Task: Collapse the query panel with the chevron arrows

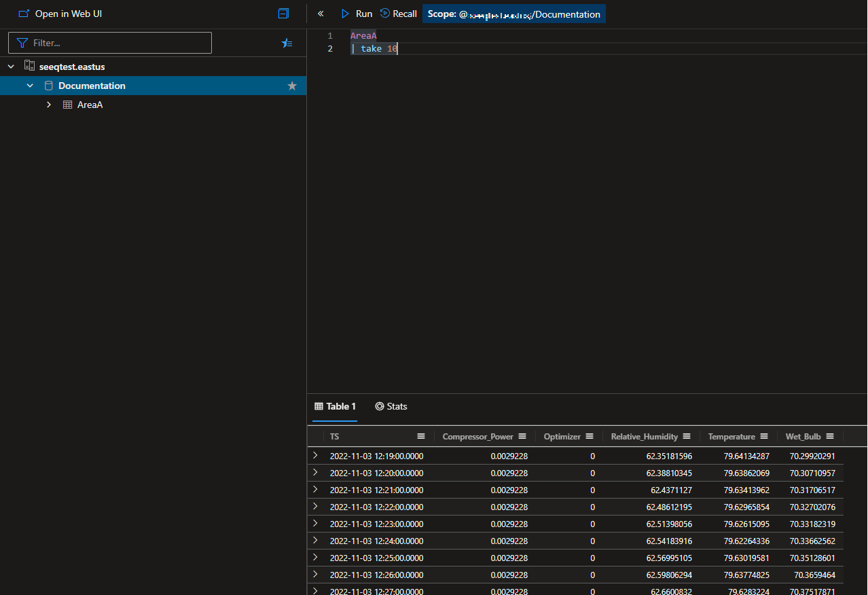Action: pyautogui.click(x=321, y=13)
